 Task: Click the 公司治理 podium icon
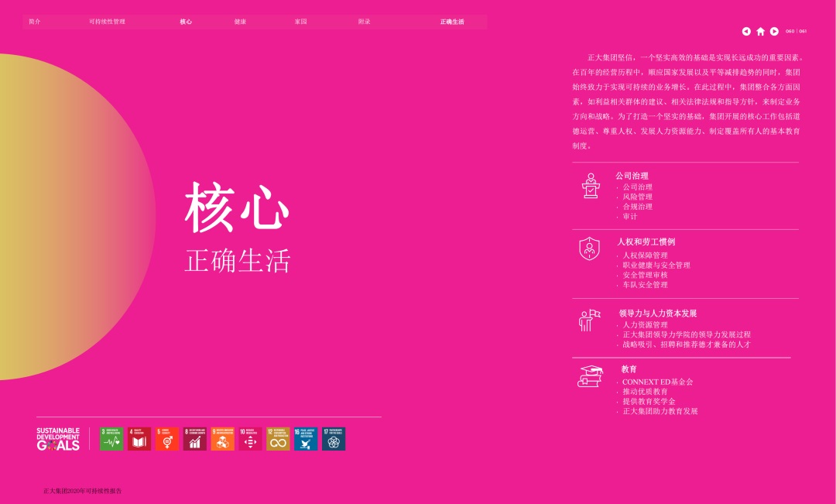coord(591,186)
